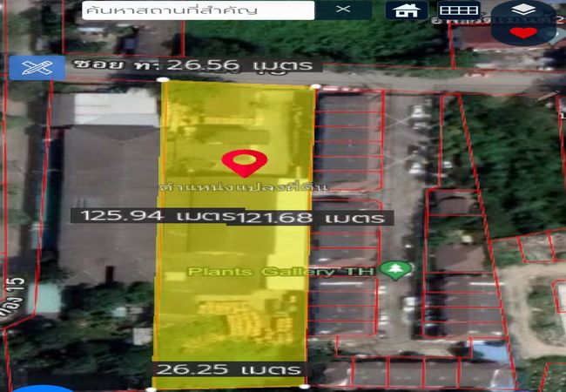Select the blue measurement tool icon

[37, 67]
